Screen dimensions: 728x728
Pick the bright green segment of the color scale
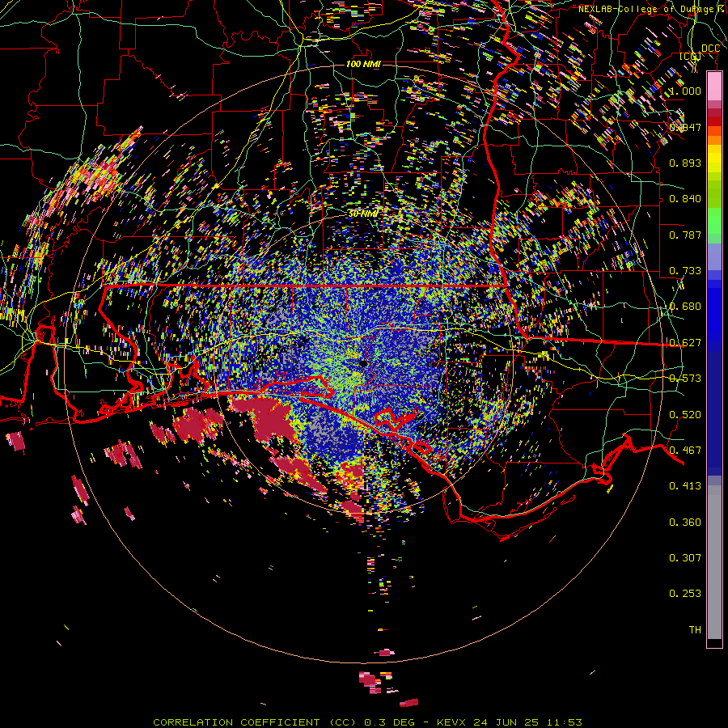(x=714, y=221)
